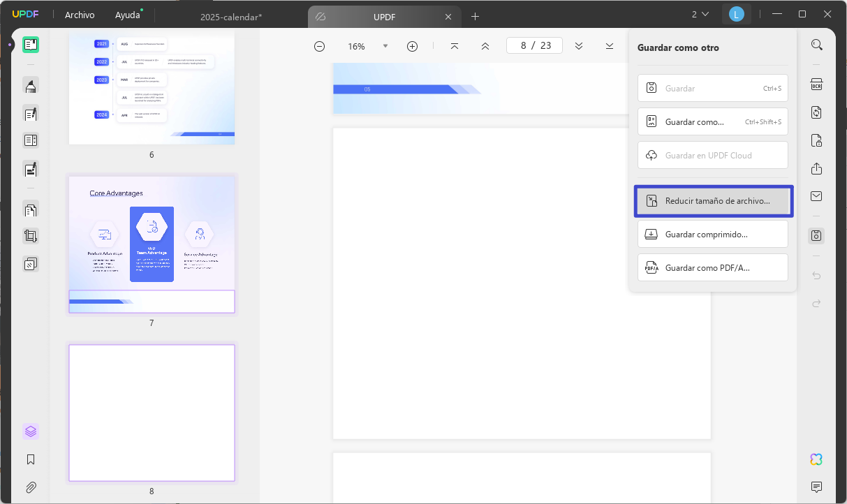
Task: Add a new tab
Action: (x=476, y=16)
